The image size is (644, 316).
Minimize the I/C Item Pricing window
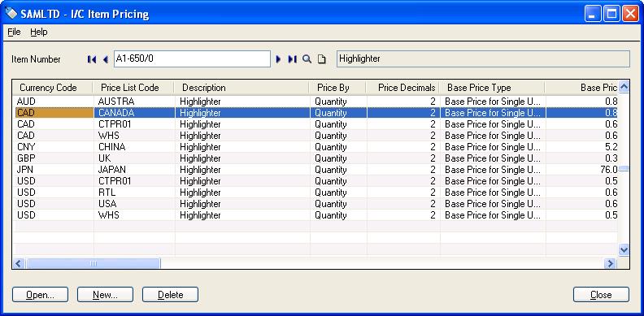[x=593, y=14]
